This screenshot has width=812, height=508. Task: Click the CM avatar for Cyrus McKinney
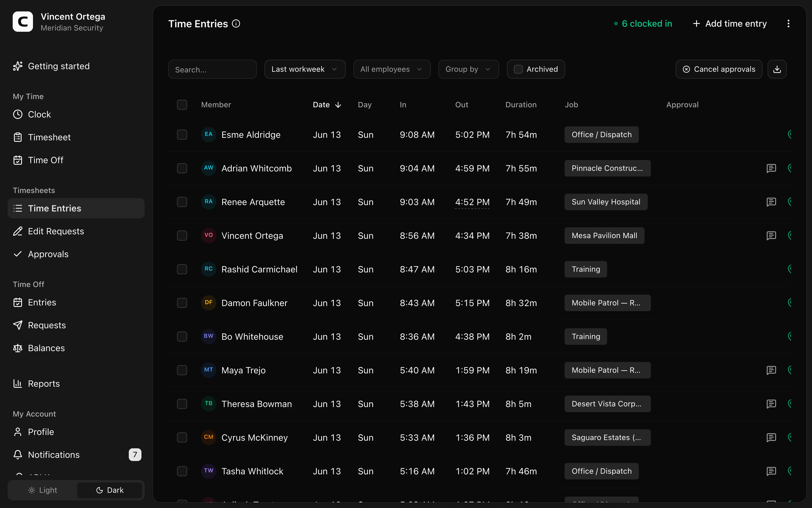point(208,438)
